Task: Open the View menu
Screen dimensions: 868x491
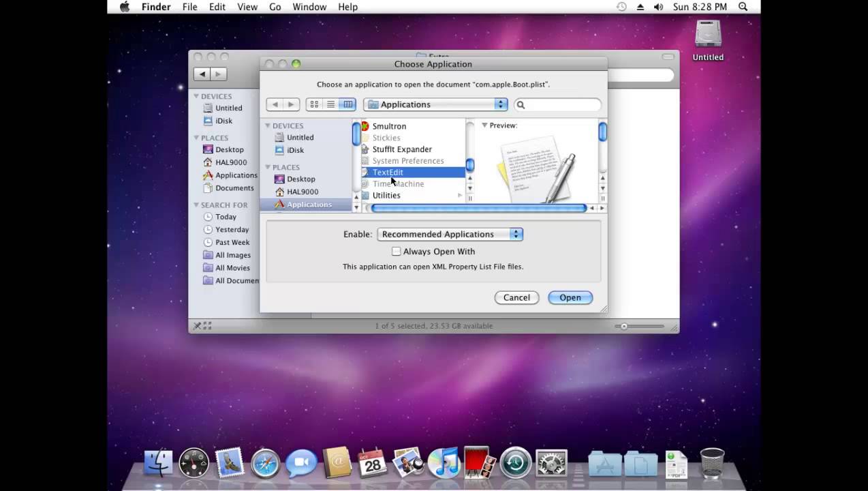Action: pos(247,7)
